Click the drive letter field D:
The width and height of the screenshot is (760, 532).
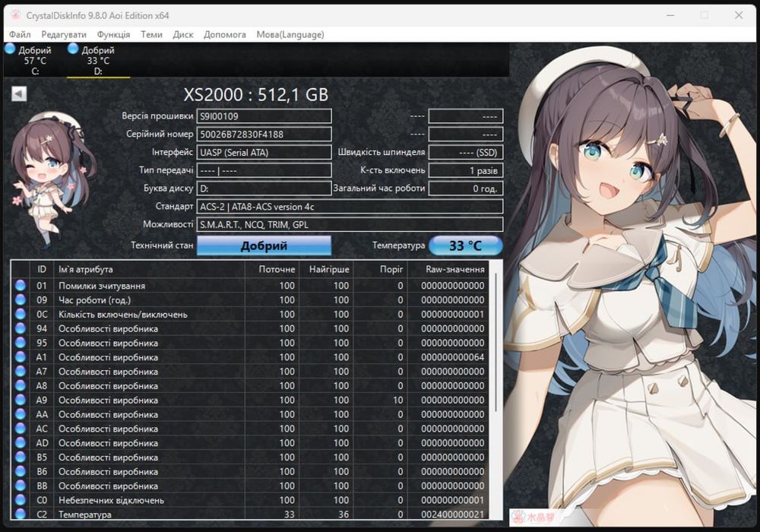[x=264, y=188]
